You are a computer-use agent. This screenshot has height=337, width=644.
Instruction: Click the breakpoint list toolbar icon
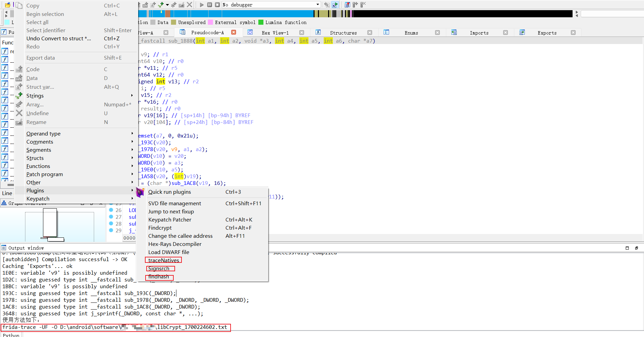347,5
